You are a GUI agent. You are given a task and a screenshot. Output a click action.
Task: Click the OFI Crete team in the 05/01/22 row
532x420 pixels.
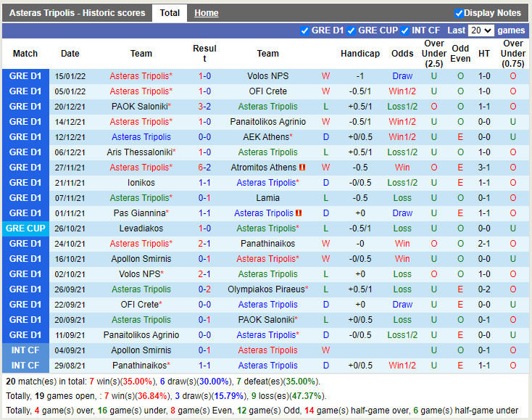(267, 91)
